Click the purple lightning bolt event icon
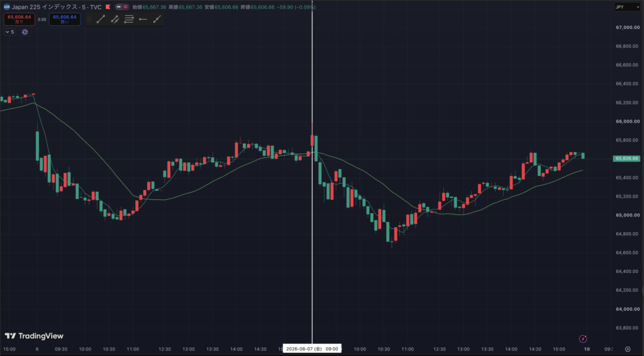Image resolution: width=644 pixels, height=356 pixels. (x=583, y=339)
